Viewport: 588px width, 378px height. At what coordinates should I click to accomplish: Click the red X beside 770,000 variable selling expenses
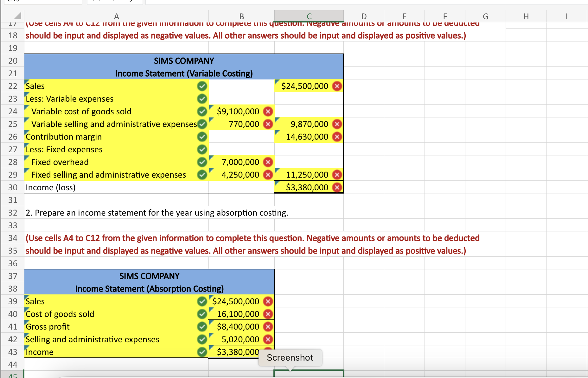click(268, 124)
